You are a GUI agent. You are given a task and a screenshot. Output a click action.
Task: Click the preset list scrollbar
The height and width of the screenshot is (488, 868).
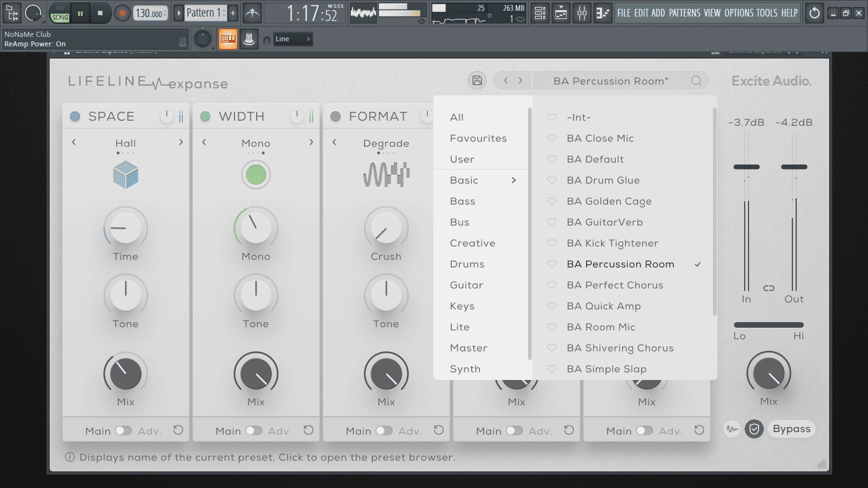click(714, 211)
